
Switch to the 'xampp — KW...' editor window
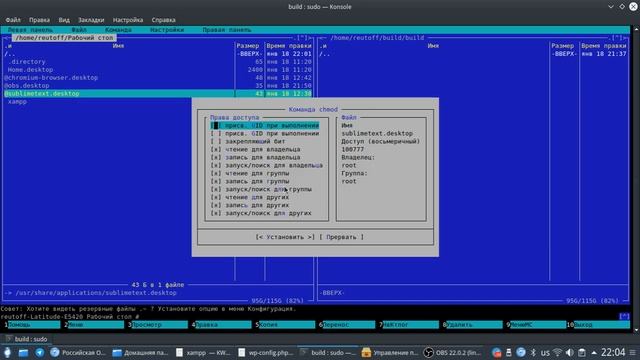(203, 352)
